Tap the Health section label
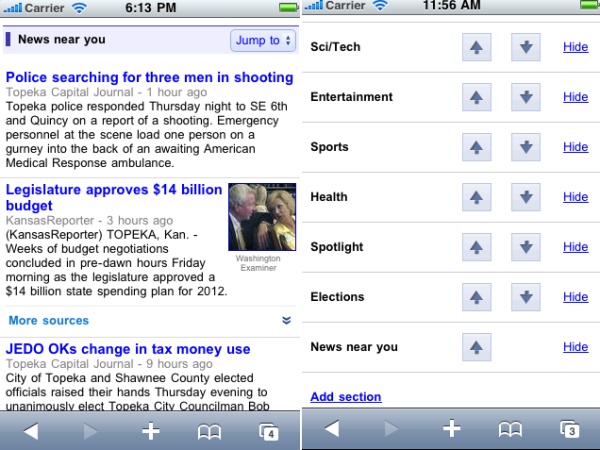This screenshot has width=600, height=450. pos(329,197)
